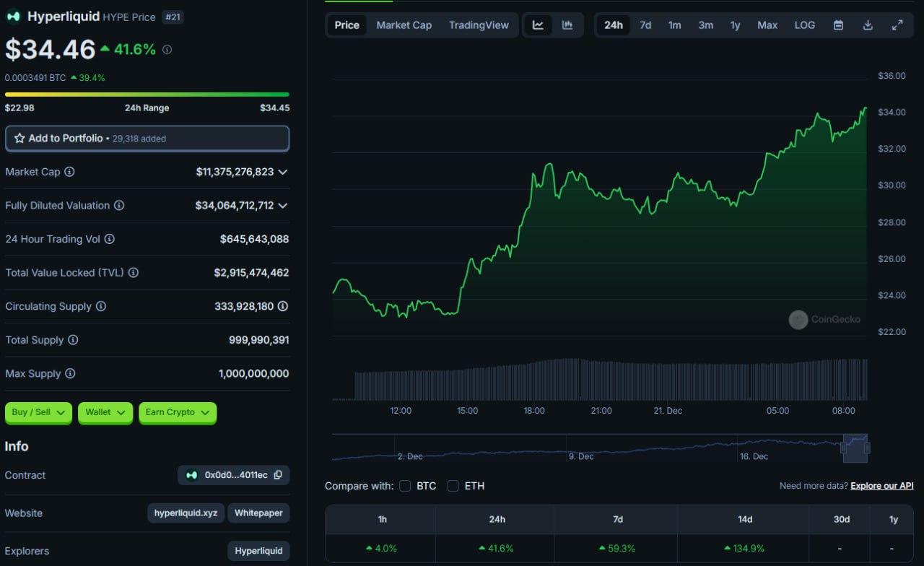Click the Explore our API link
Viewport: 924px width, 566px height.
(x=881, y=486)
